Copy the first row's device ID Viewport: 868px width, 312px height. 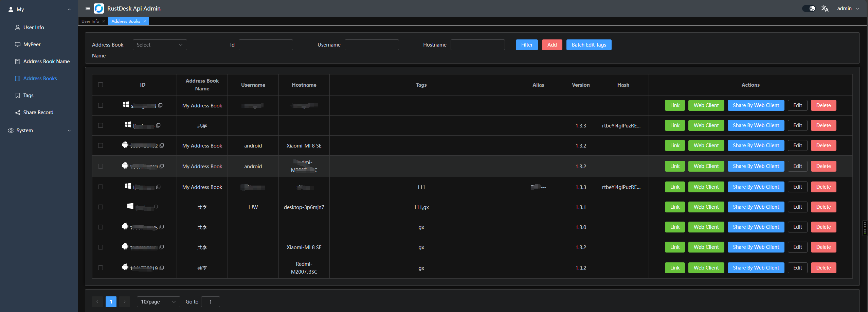pyautogui.click(x=161, y=105)
